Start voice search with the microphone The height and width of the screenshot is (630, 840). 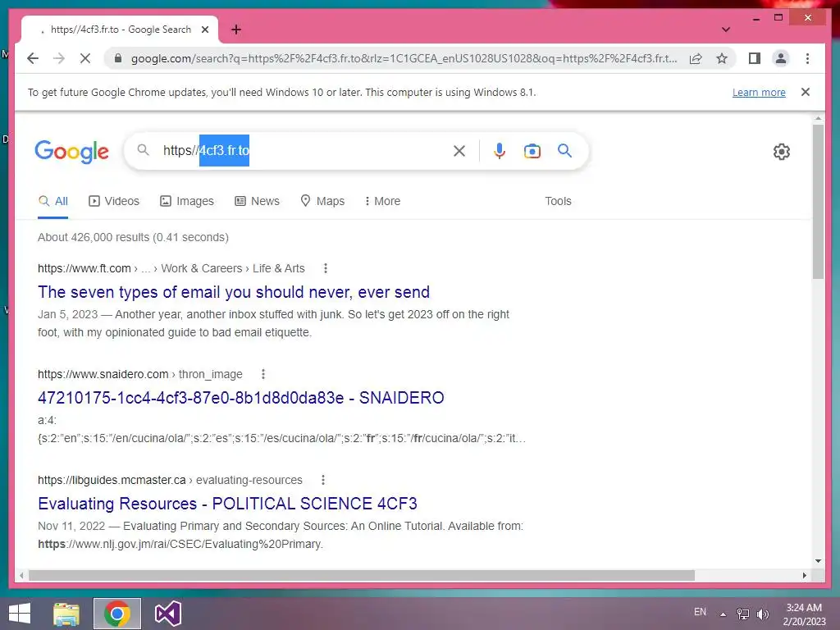(x=500, y=151)
